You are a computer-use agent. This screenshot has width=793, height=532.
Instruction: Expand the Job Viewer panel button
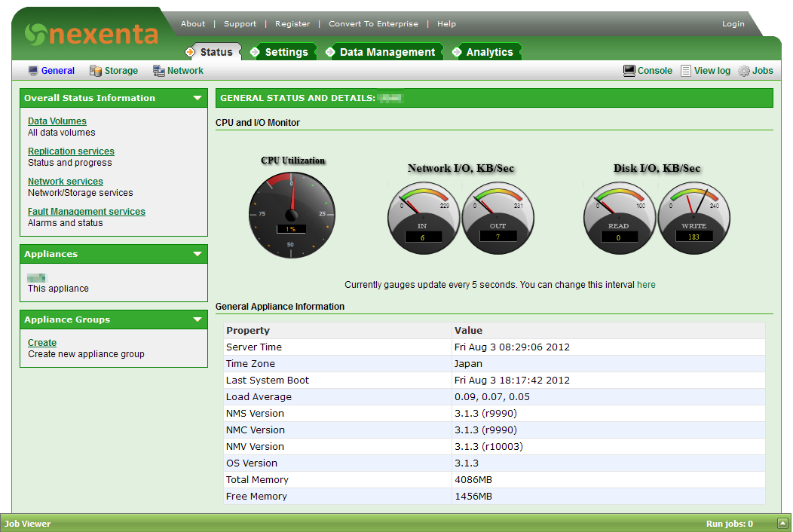coord(783,524)
